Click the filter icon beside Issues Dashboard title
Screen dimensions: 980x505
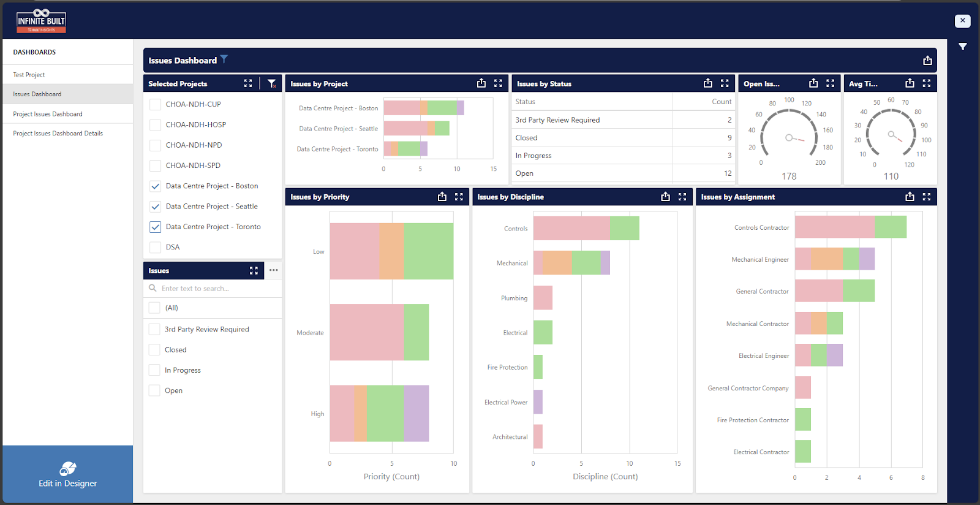pyautogui.click(x=224, y=59)
